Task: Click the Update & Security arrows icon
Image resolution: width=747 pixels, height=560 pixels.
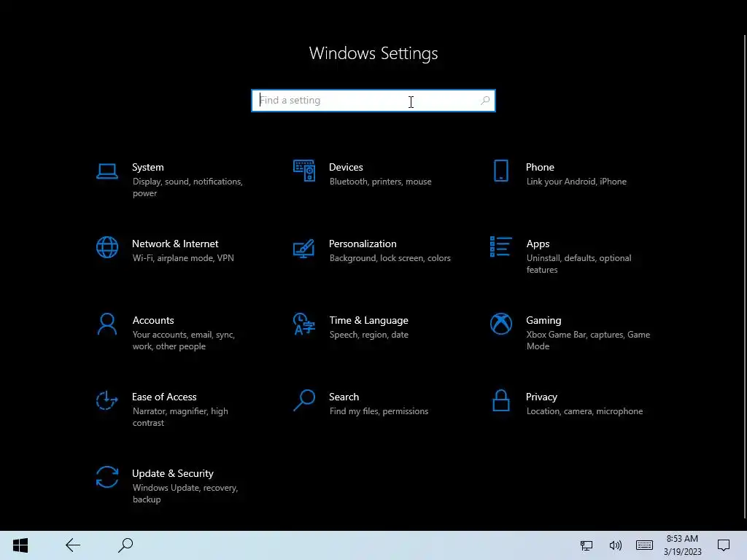Action: [x=107, y=477]
